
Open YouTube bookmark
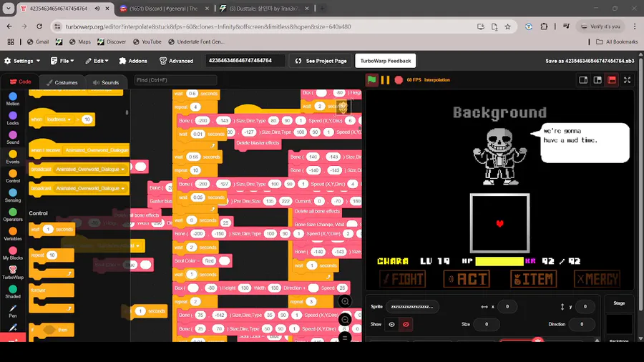pos(147,42)
